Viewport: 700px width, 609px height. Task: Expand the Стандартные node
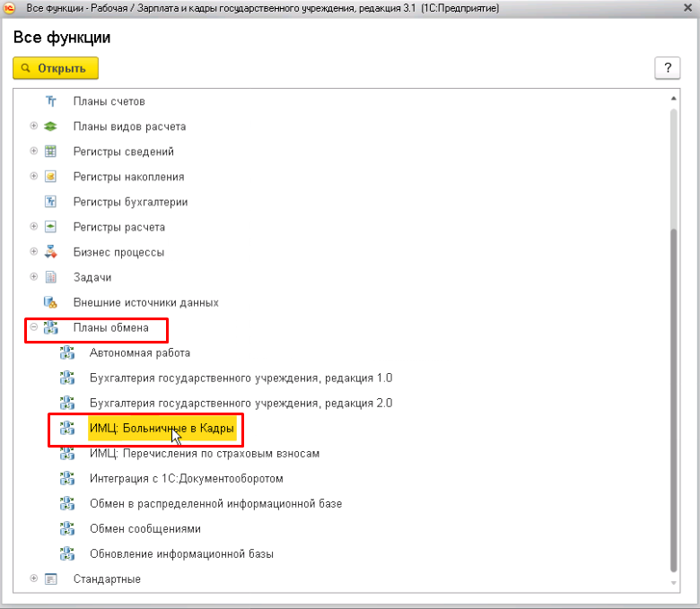coord(34,579)
